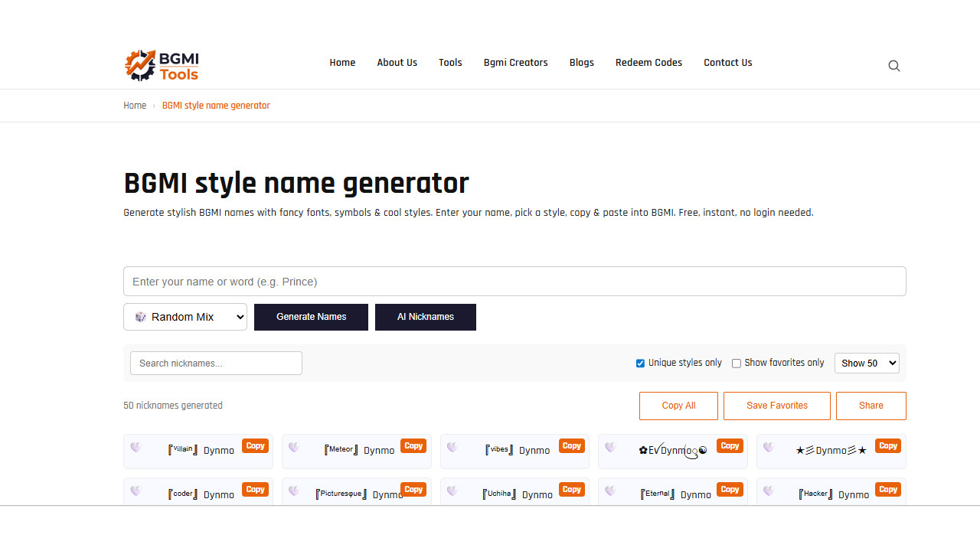Viewport: 980px width, 551px height.
Task: Favorite the vibes Dynmo nickname heart
Action: 452,448
